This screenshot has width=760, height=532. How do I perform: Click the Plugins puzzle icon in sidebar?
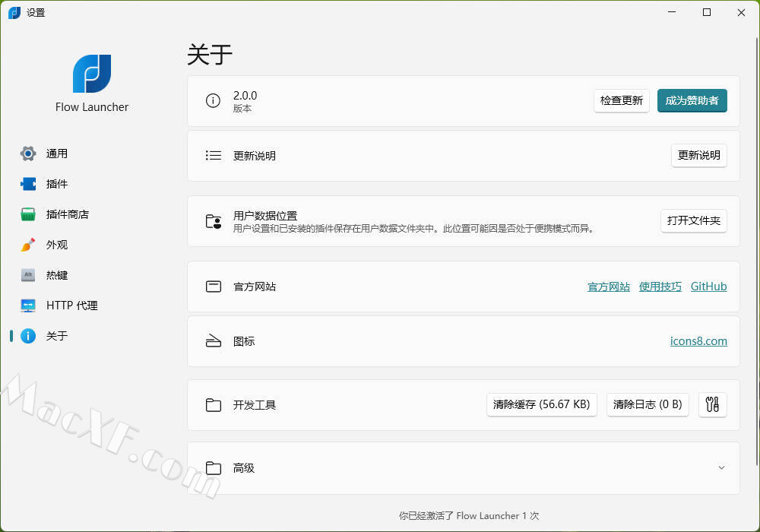click(28, 184)
